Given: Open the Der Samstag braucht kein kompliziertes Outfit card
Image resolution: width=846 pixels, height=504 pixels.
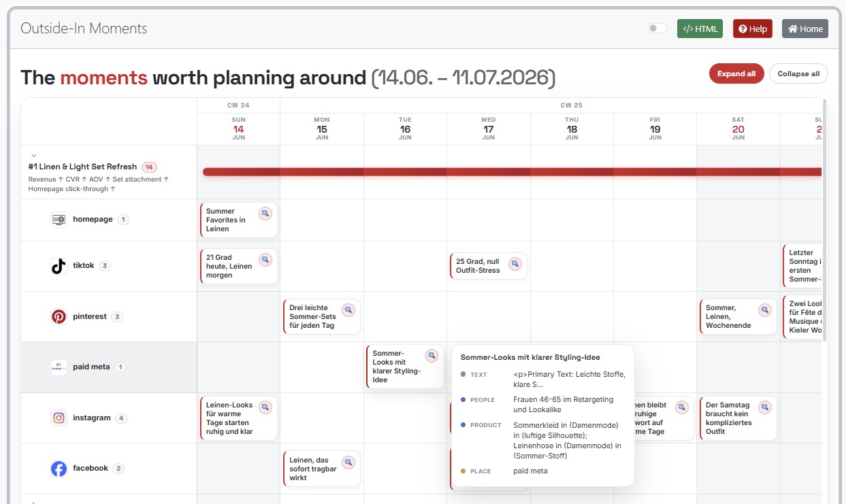Looking at the screenshot, I should point(738,418).
